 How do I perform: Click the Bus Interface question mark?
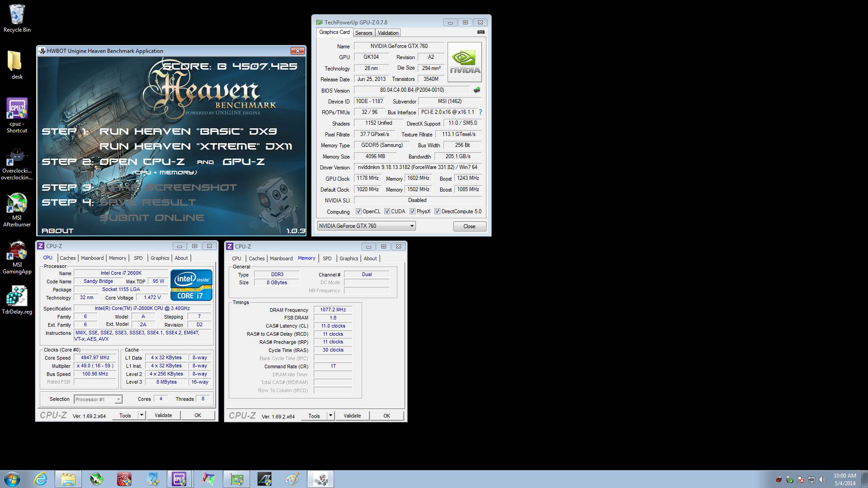click(x=480, y=112)
